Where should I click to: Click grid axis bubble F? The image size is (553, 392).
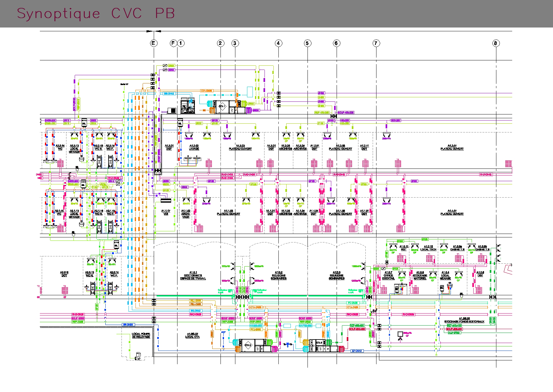click(173, 43)
